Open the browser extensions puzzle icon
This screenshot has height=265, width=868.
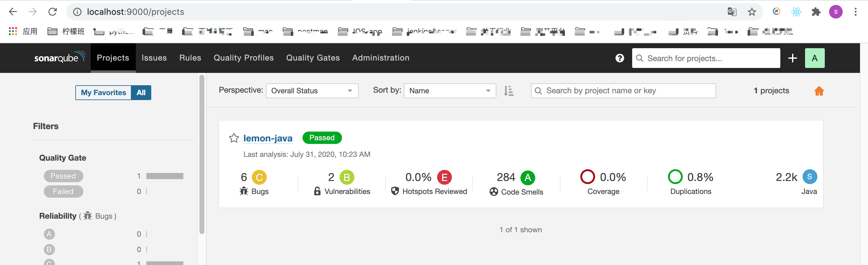tap(816, 12)
